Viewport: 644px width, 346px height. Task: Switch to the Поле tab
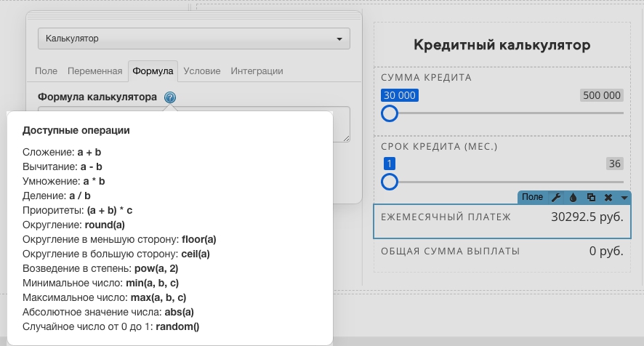click(46, 71)
